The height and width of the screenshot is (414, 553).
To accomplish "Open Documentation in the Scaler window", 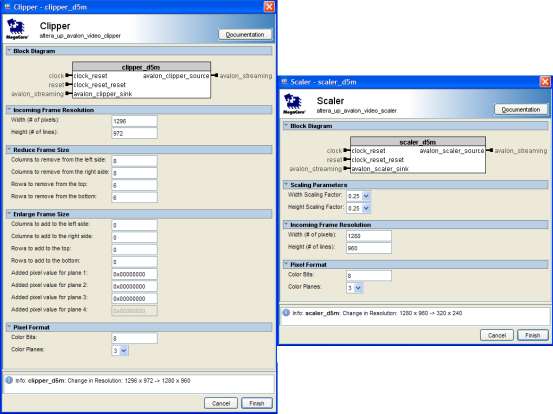I will 521,110.
